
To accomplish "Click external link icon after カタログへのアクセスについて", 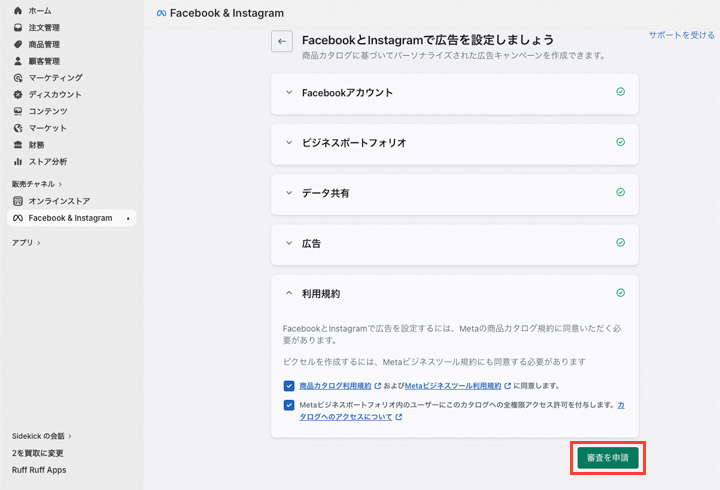I will (399, 417).
